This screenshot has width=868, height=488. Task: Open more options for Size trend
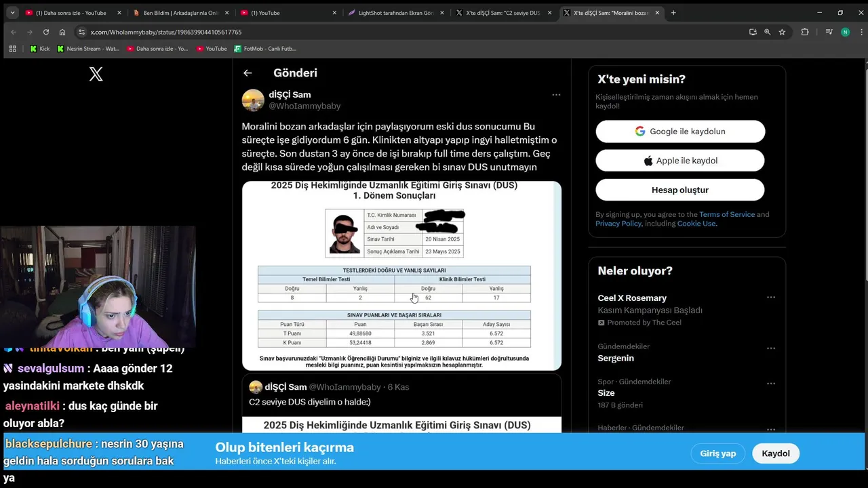pyautogui.click(x=771, y=384)
